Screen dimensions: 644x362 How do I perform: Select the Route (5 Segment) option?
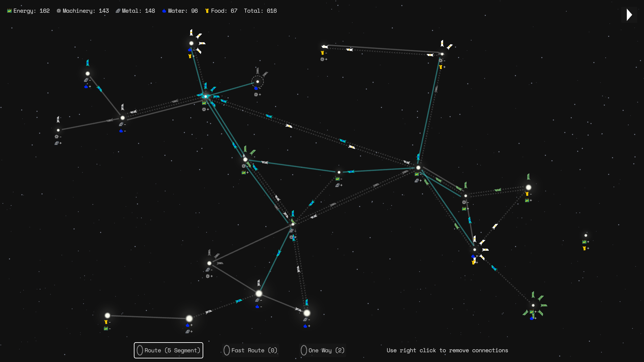(x=168, y=350)
